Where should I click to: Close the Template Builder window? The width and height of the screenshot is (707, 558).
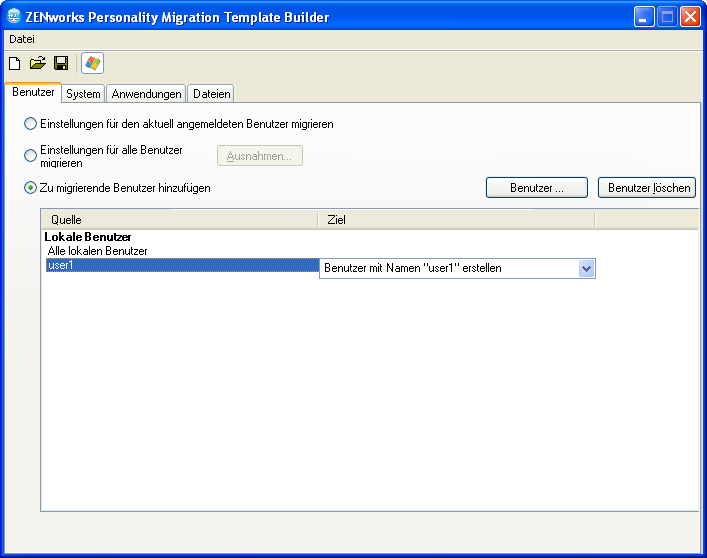coord(690,17)
